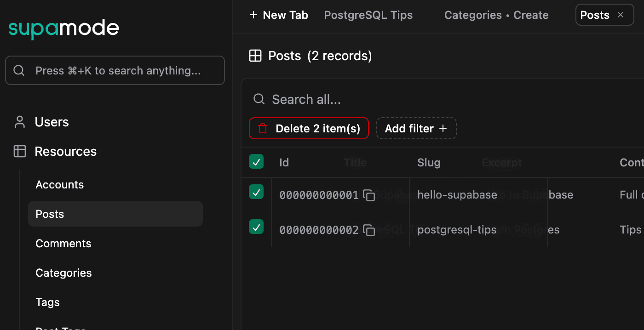Open Comments in the sidebar

pyautogui.click(x=63, y=244)
